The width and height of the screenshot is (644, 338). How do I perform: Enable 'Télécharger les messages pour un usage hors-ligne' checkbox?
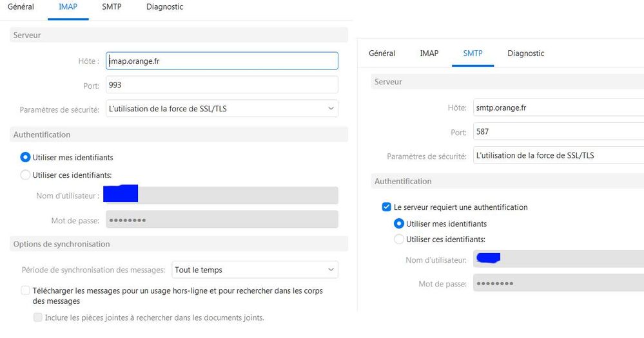(x=26, y=291)
